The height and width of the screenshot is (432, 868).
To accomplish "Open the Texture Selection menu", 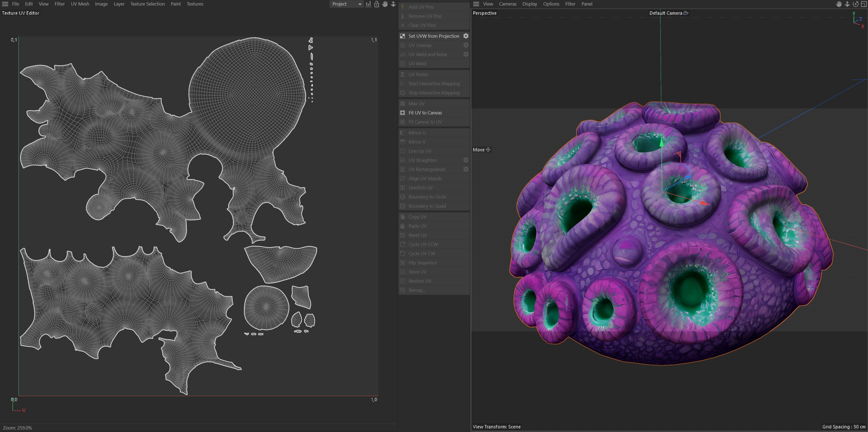I will 147,4.
